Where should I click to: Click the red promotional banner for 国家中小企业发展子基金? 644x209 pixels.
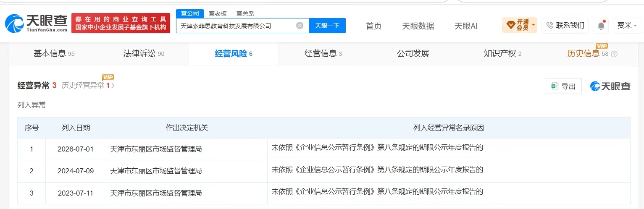(121, 24)
